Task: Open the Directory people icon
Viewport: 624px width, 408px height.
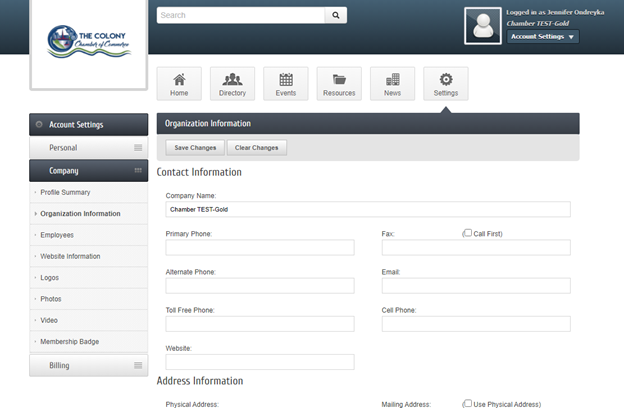Action: point(232,80)
